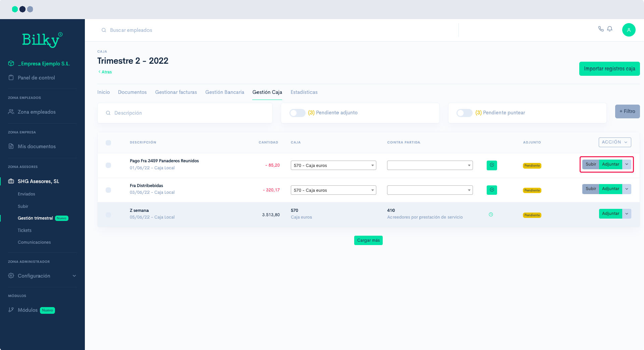The image size is (644, 350).
Task: Open Mis documentos in sidebar
Action: click(37, 147)
